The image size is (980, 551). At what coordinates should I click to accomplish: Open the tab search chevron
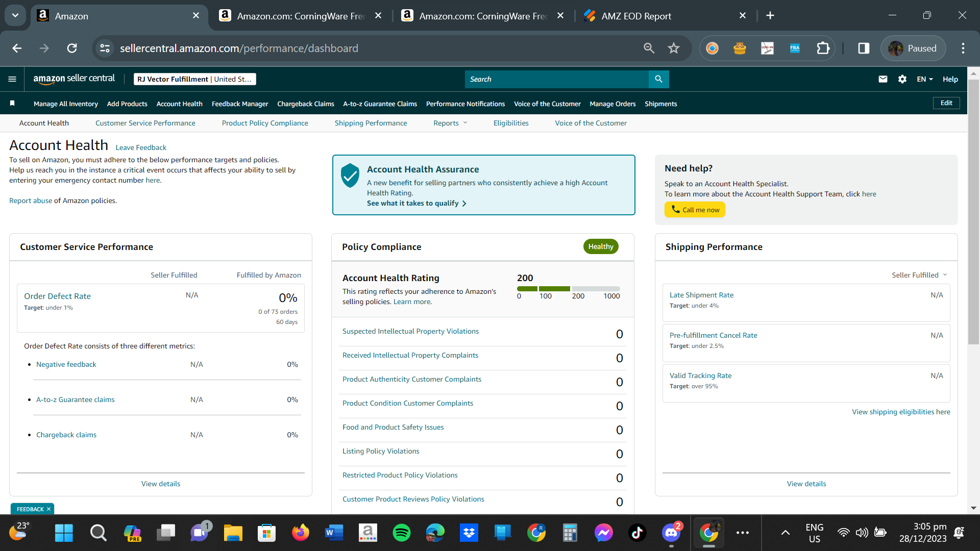15,15
